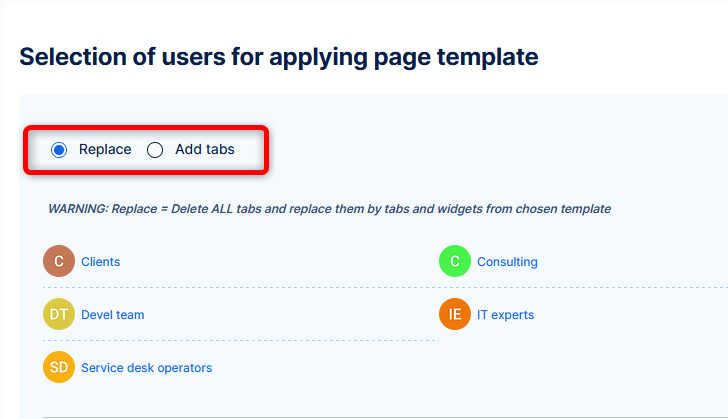The width and height of the screenshot is (728, 419).
Task: Click the yellow DT Devel team avatar
Action: point(59,315)
